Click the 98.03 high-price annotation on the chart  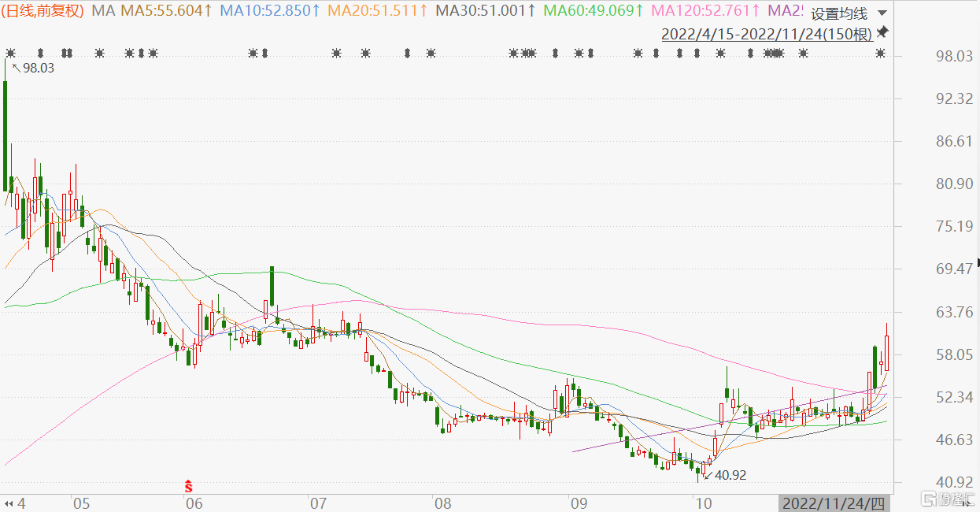pos(38,69)
